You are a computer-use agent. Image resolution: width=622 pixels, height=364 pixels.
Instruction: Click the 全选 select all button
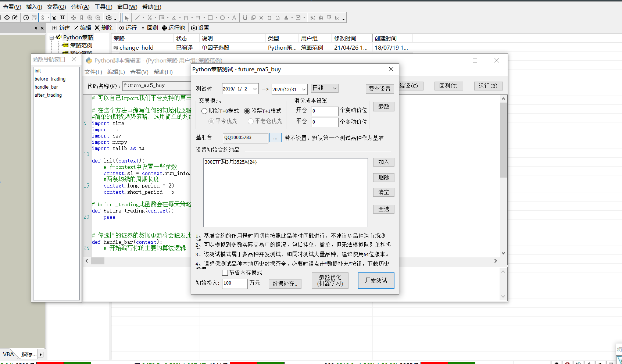384,209
